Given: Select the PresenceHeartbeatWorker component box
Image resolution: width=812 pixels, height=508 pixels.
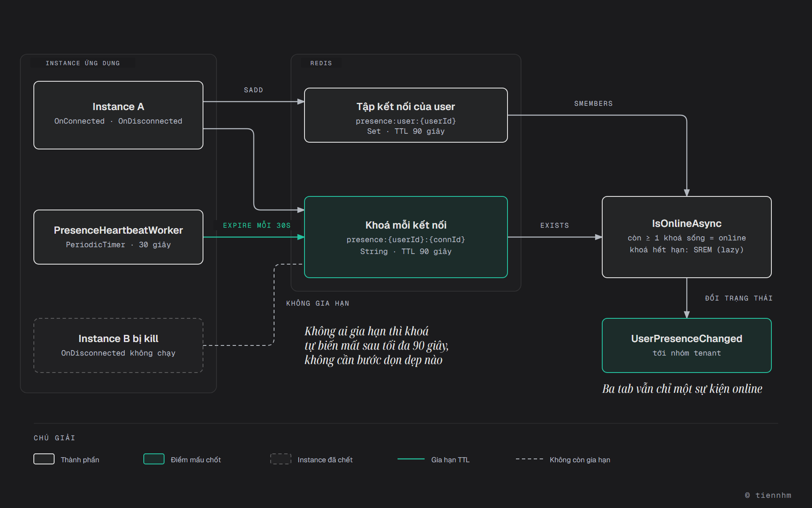Looking at the screenshot, I should click(x=118, y=237).
